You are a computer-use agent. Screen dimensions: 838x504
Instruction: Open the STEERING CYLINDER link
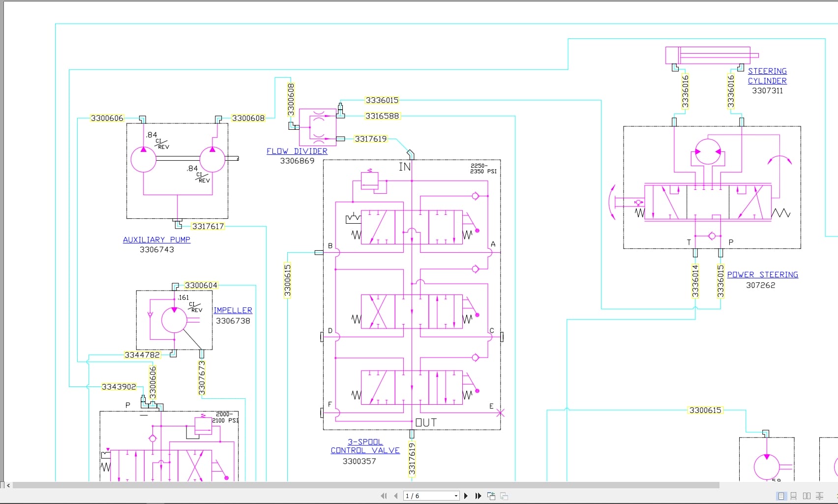(x=767, y=76)
